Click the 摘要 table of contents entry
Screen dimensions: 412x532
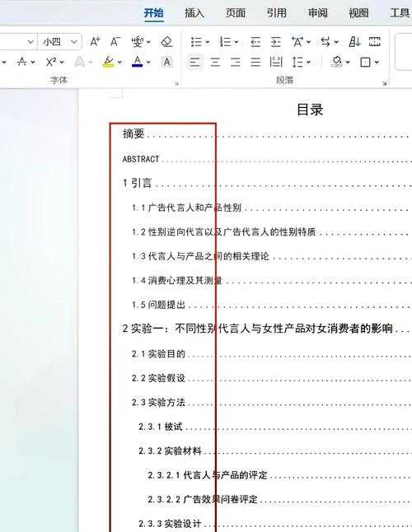(x=133, y=133)
